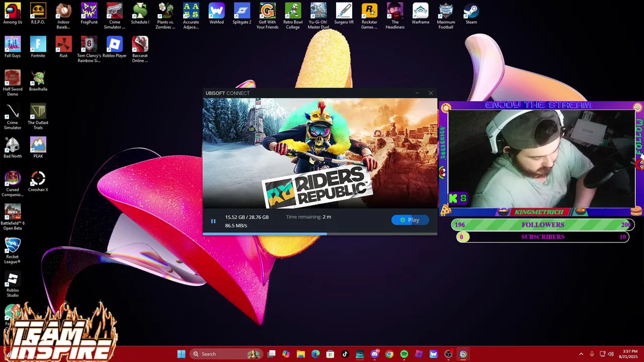644x362 pixels.
Task: Select the Indoor Baseball desktop icon
Action: (63, 16)
